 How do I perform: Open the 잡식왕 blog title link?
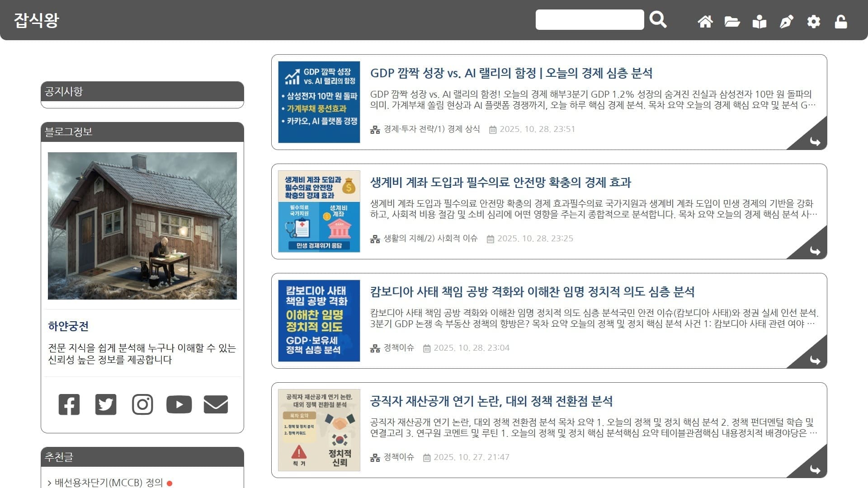36,20
